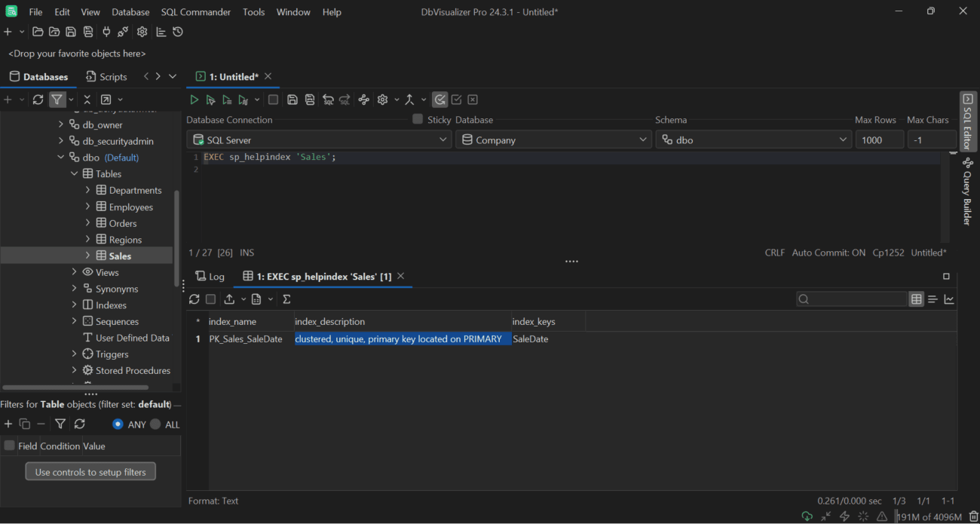
Task: Switch to the Scripts tab
Action: click(x=106, y=76)
